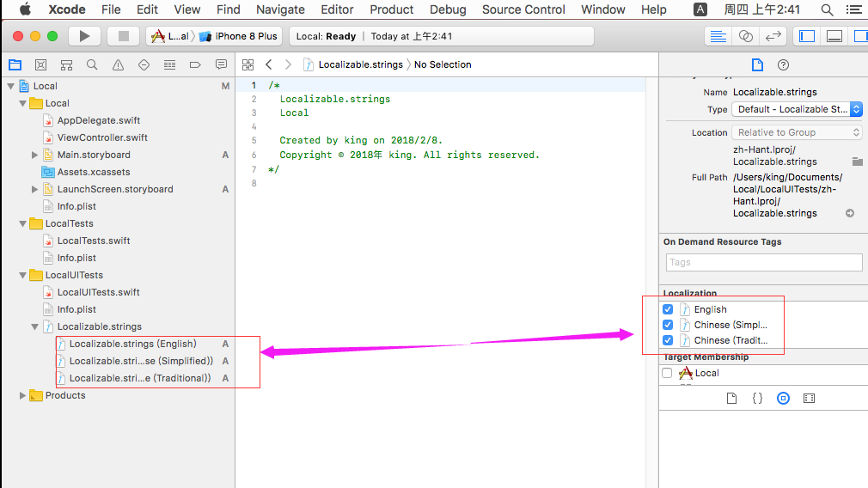868x488 pixels.
Task: Expand the Products folder
Action: click(22, 395)
